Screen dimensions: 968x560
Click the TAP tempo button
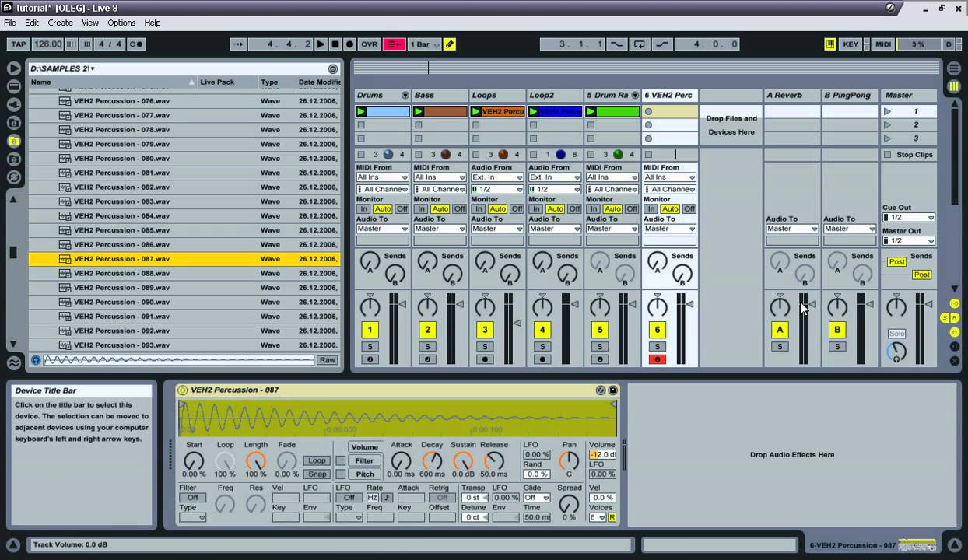pos(18,44)
